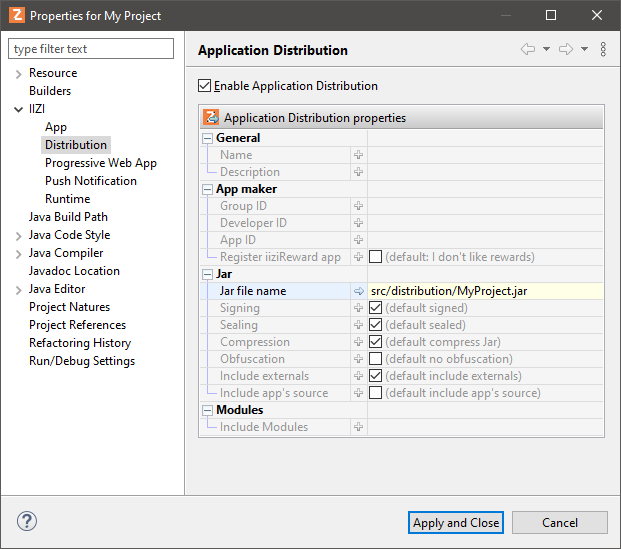Toggle the Sealing checkbox

point(375,325)
